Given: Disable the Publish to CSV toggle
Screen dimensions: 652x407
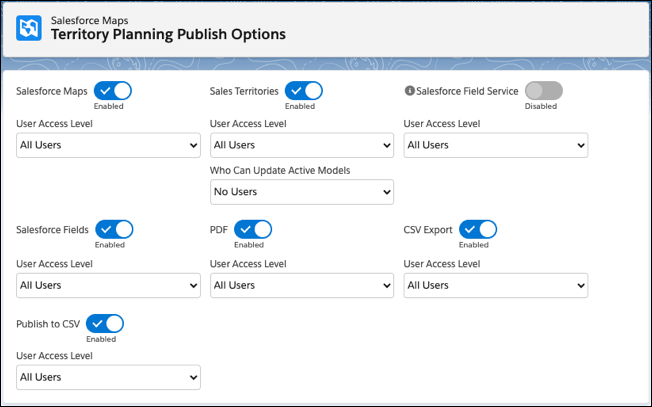Looking at the screenshot, I should [x=105, y=323].
